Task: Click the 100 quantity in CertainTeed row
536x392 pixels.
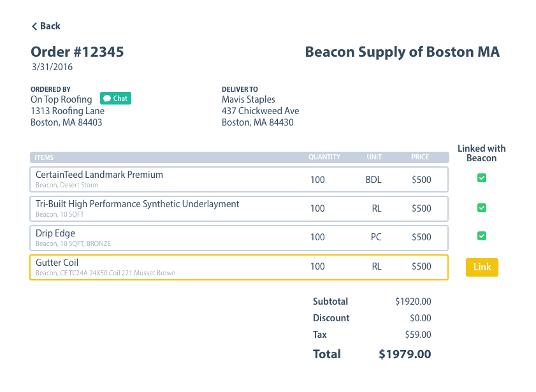Action: point(317,180)
